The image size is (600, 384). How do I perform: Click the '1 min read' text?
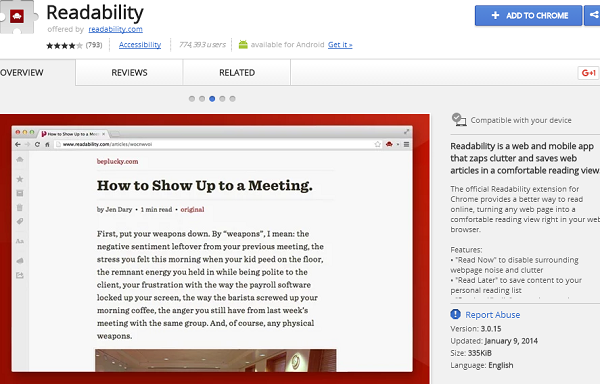coord(156,210)
